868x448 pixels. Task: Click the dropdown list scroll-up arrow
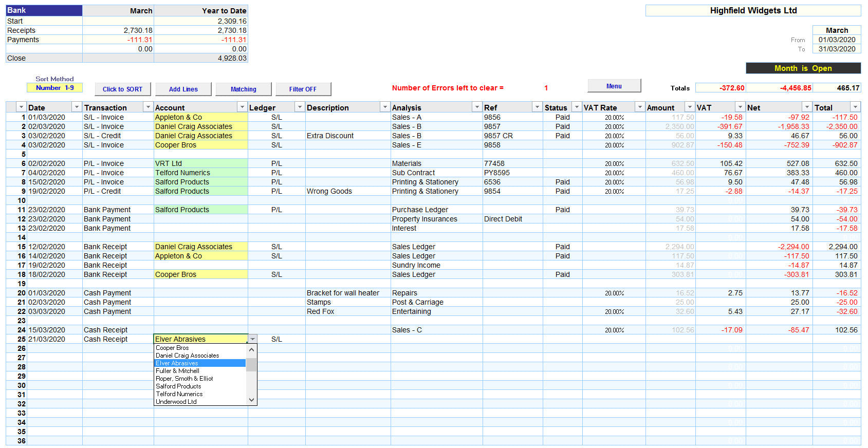point(251,349)
